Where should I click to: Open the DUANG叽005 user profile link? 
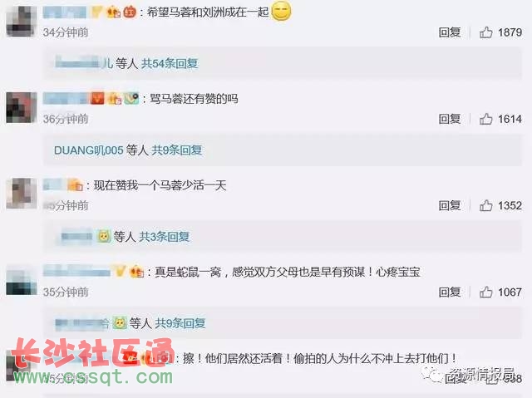pyautogui.click(x=89, y=150)
